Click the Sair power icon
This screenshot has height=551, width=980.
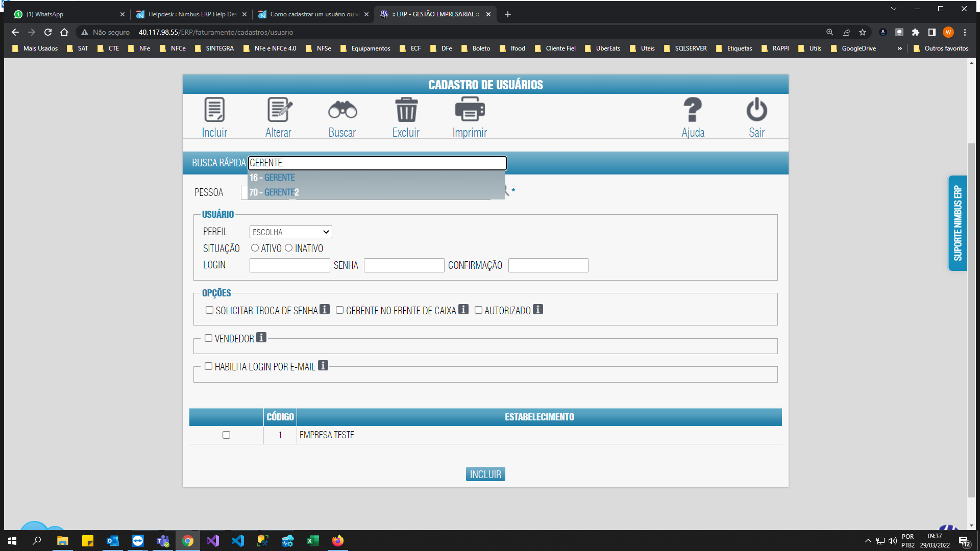point(756,110)
